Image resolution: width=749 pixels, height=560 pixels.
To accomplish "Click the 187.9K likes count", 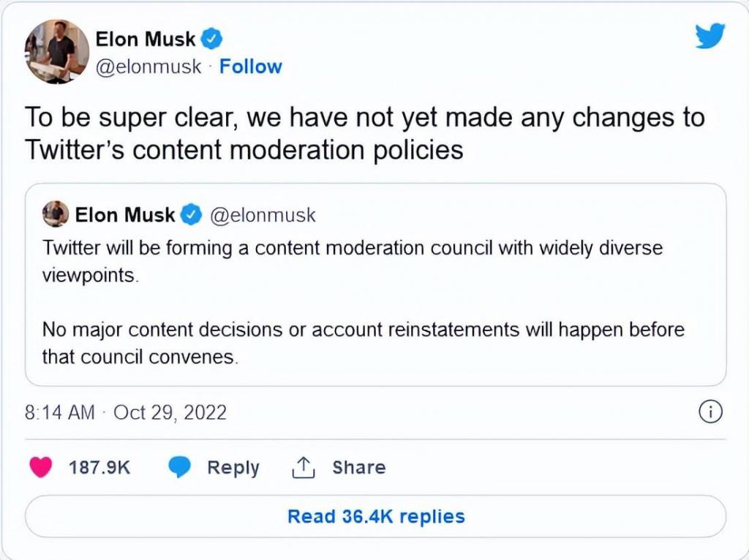I will pos(99,467).
